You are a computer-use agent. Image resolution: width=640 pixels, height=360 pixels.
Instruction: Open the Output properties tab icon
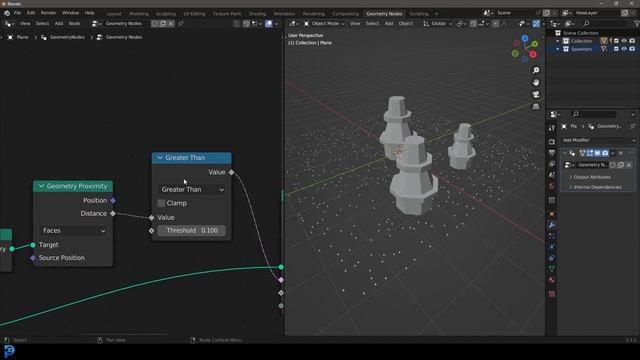(x=552, y=153)
